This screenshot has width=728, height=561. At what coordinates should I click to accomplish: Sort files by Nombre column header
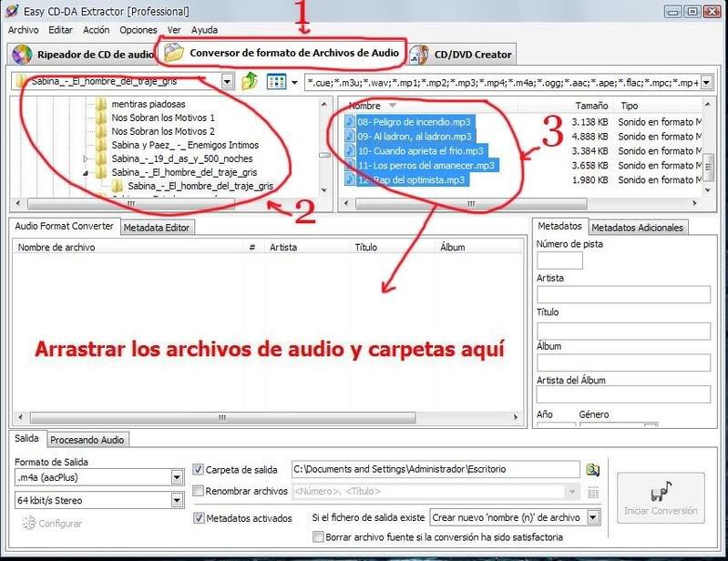pyautogui.click(x=364, y=106)
